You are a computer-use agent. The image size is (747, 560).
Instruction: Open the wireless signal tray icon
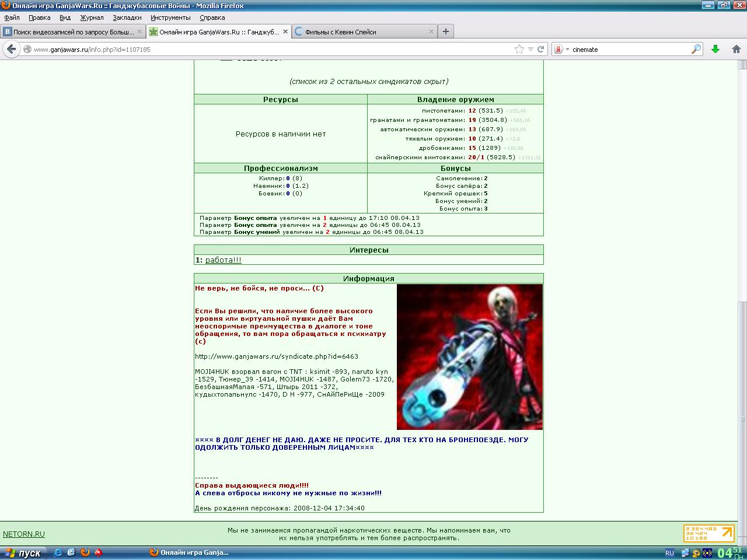pos(707,553)
